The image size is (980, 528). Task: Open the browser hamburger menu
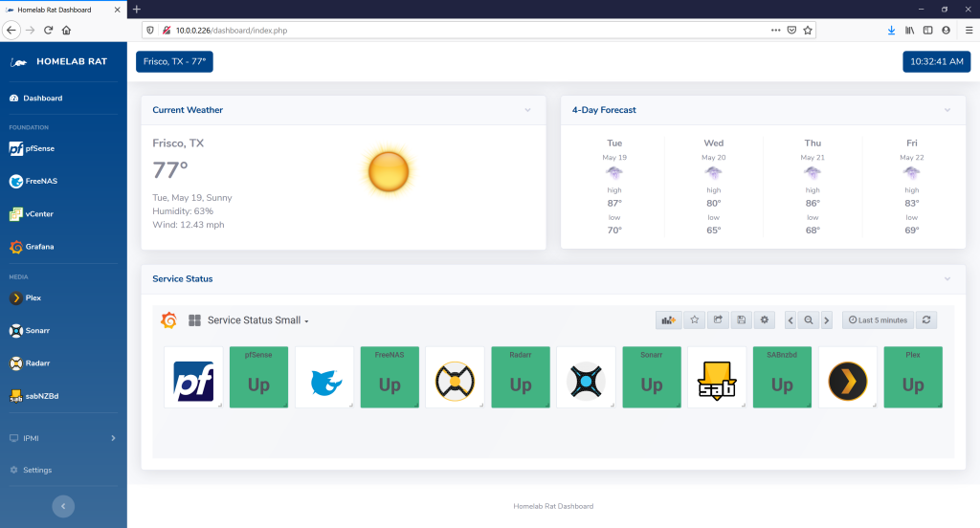click(x=969, y=30)
